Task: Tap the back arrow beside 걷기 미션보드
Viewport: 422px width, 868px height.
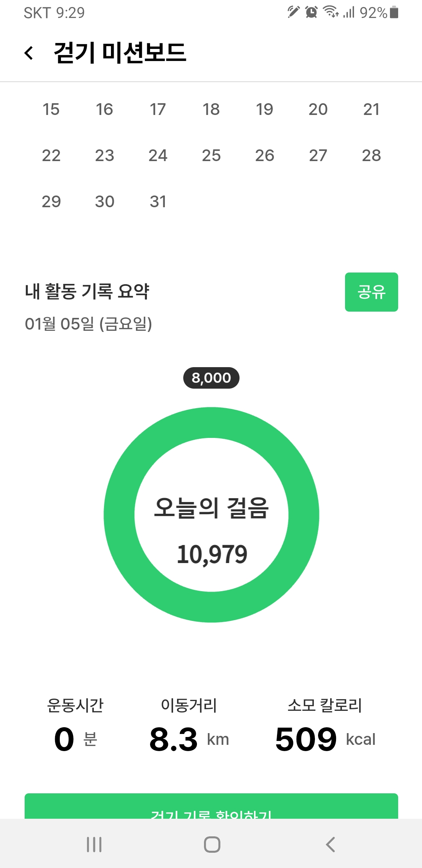Action: pos(29,53)
